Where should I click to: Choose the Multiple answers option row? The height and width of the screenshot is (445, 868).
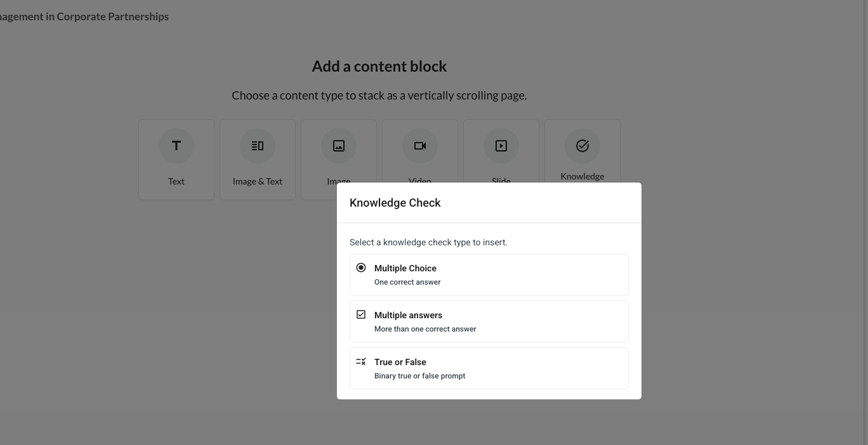coord(489,321)
